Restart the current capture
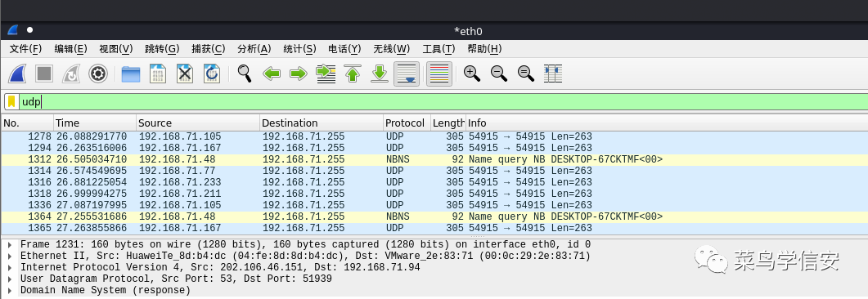The height and width of the screenshot is (299, 868). (71, 74)
